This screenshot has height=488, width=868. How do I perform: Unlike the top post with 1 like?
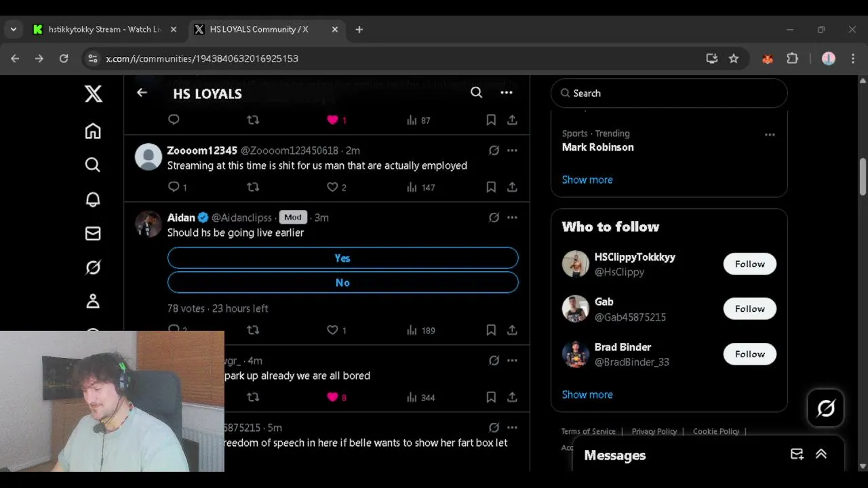click(x=332, y=120)
